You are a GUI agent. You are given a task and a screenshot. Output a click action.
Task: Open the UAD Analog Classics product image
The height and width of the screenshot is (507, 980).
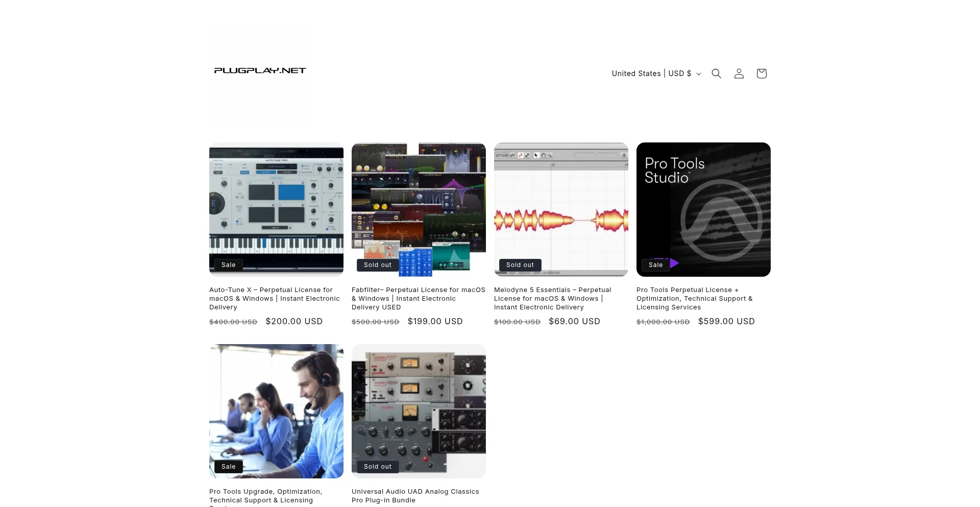tap(419, 411)
